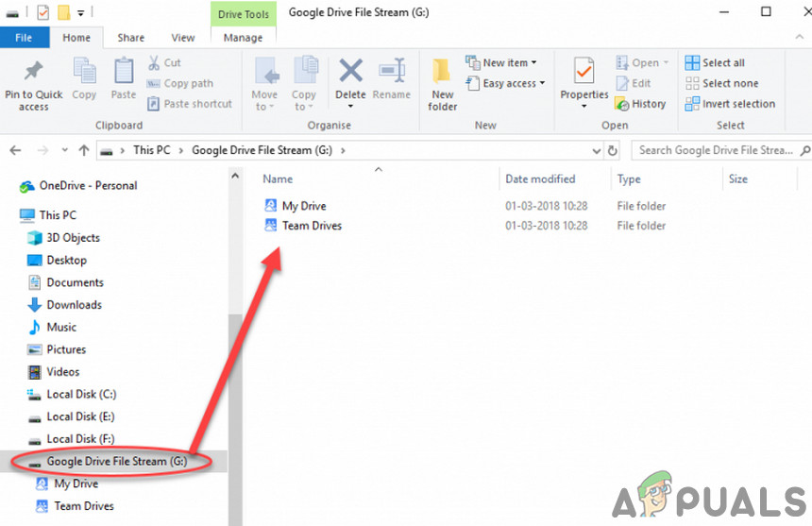The height and width of the screenshot is (526, 812).
Task: Expand the address bar history dropdown
Action: point(597,151)
